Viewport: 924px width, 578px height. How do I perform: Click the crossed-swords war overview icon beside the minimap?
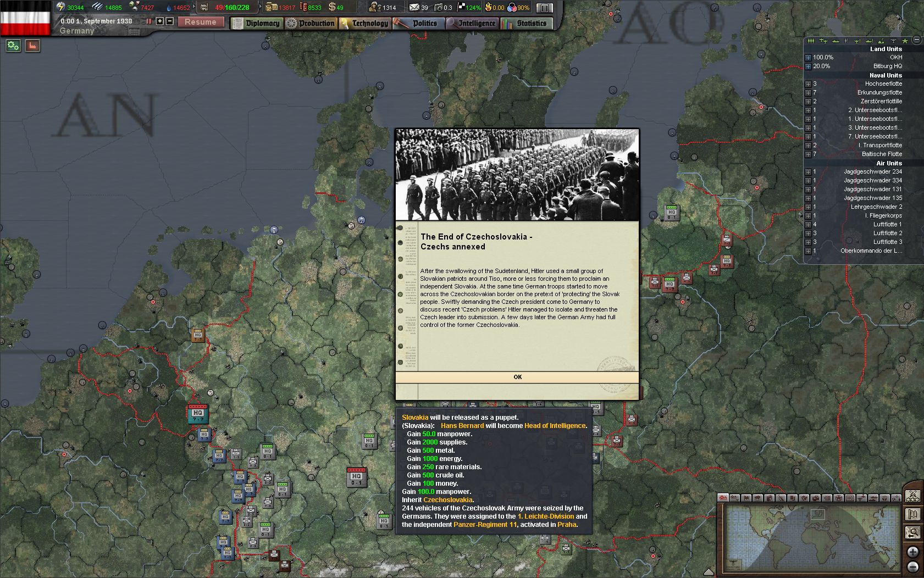coord(912,496)
